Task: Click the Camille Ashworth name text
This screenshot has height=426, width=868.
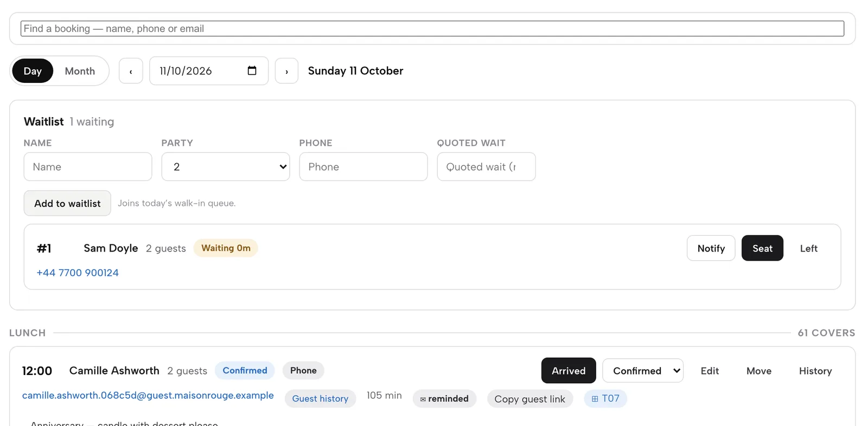Action: tap(114, 370)
